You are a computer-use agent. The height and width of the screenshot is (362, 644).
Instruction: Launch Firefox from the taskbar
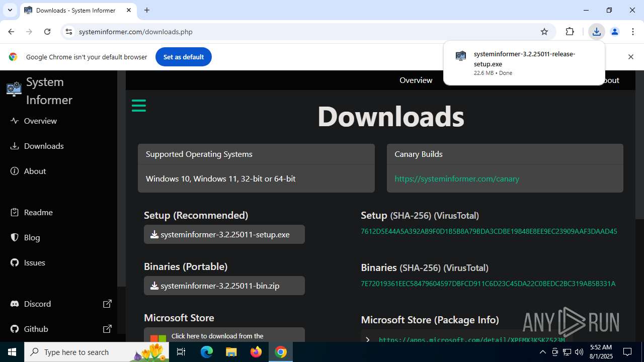pos(256,352)
